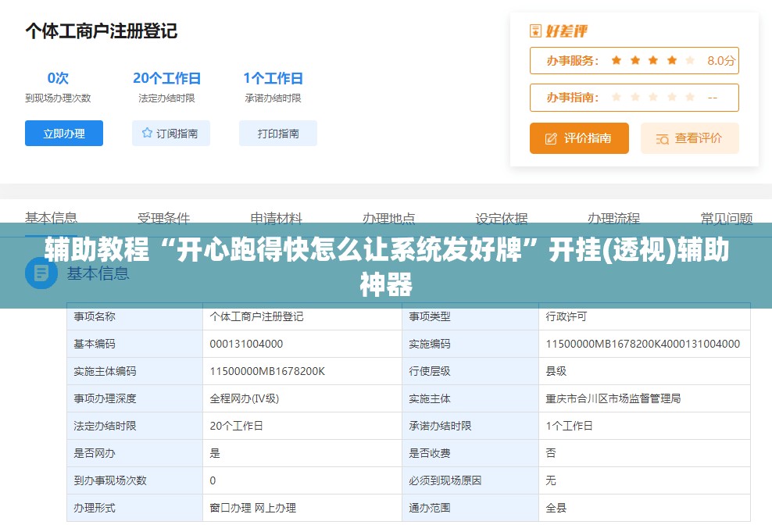Click the 实施主体编码 label cell

click(134, 372)
